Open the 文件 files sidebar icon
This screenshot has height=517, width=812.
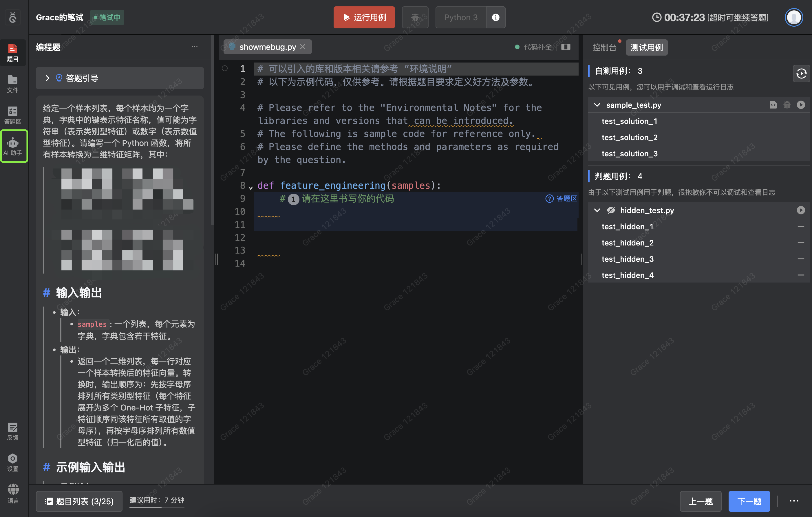point(13,84)
